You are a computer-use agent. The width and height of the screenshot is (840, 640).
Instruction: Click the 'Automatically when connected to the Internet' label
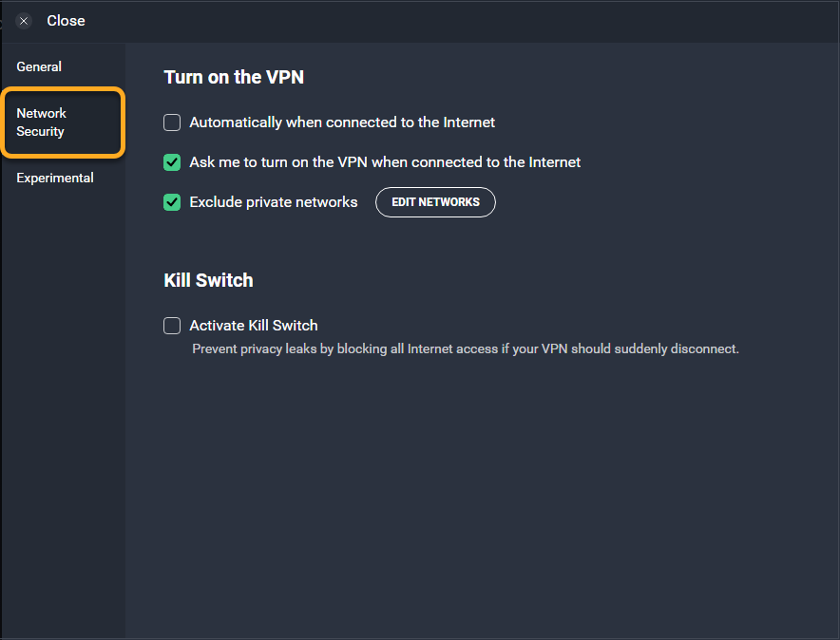pos(342,122)
